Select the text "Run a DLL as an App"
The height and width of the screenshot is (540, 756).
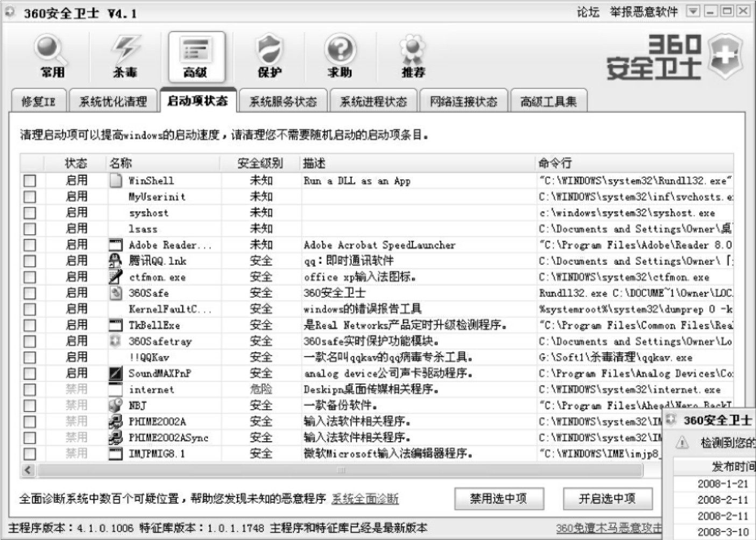pos(357,181)
